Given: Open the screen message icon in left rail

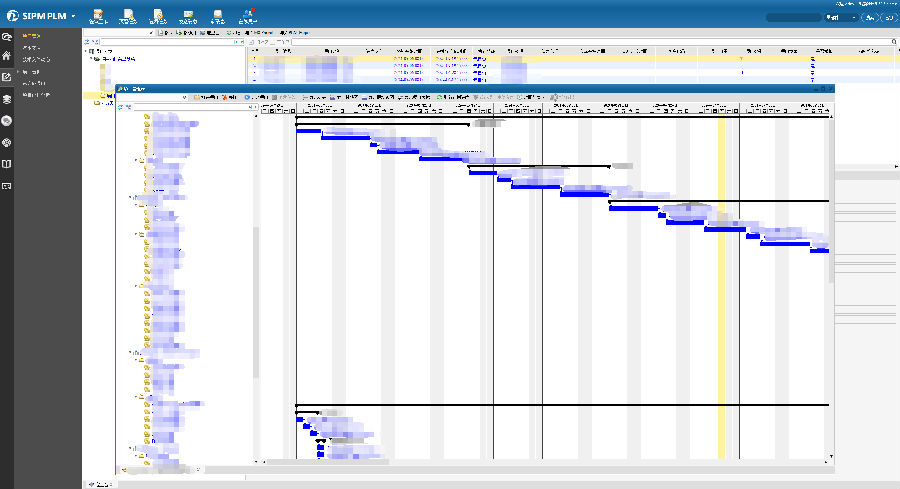Looking at the screenshot, I should [7, 186].
